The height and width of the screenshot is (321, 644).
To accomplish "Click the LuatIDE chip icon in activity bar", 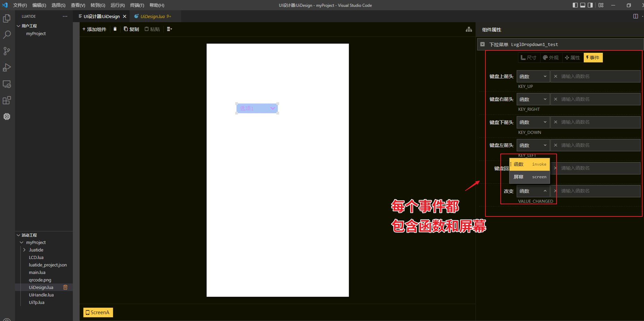I will click(x=7, y=116).
